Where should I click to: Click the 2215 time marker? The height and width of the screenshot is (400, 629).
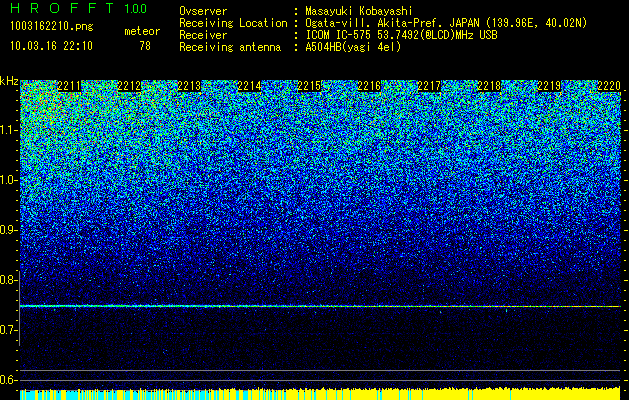(309, 86)
